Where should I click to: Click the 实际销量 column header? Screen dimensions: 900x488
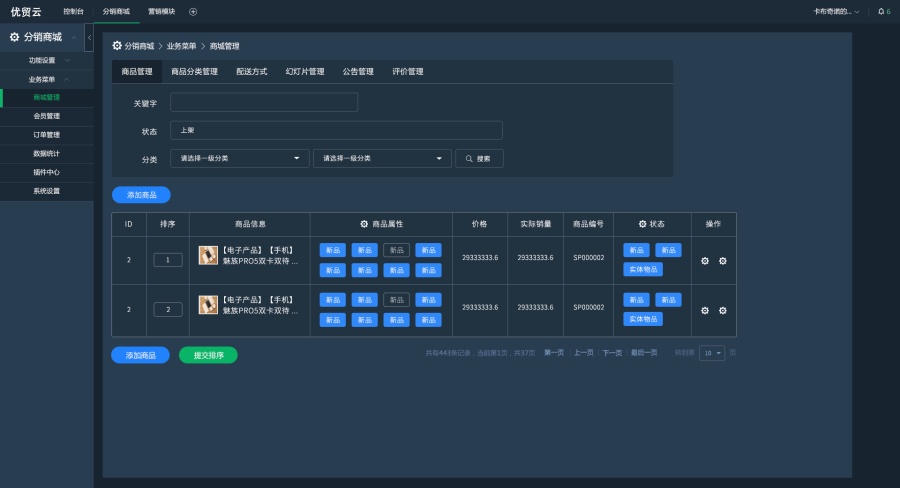point(536,224)
